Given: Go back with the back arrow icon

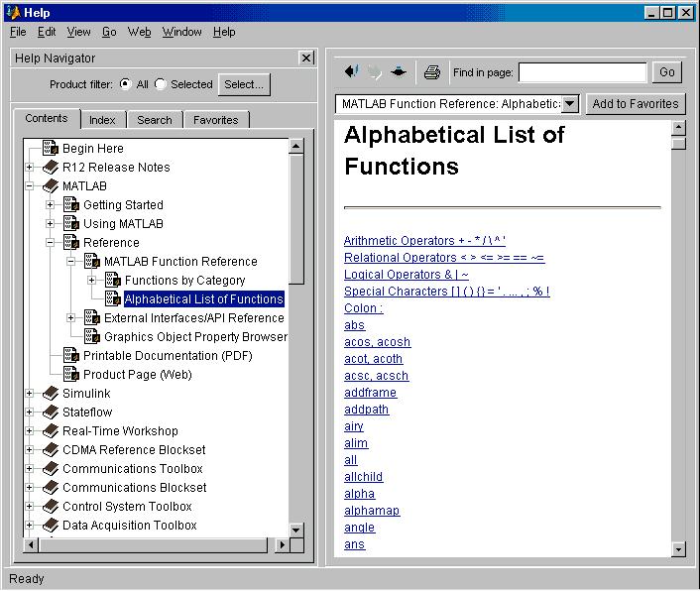Looking at the screenshot, I should point(351,71).
